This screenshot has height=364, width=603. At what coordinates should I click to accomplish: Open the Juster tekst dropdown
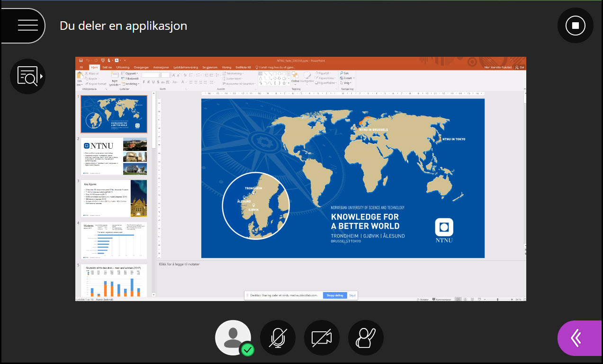click(233, 79)
